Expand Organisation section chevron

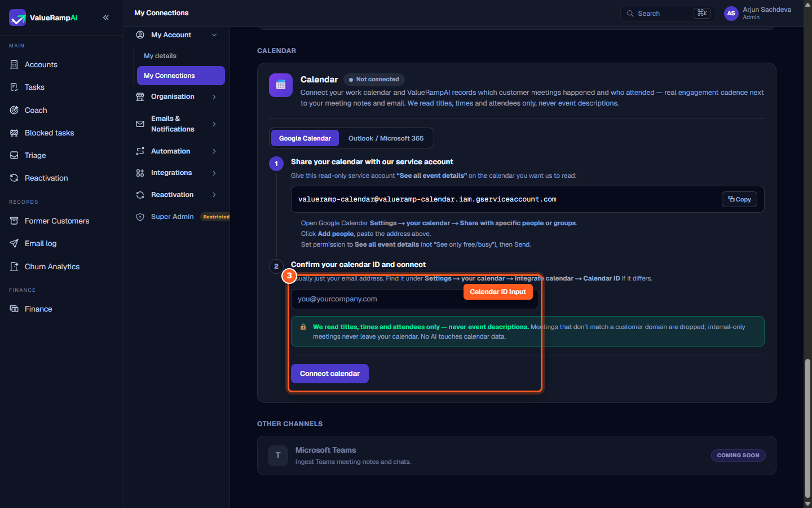pyautogui.click(x=214, y=97)
